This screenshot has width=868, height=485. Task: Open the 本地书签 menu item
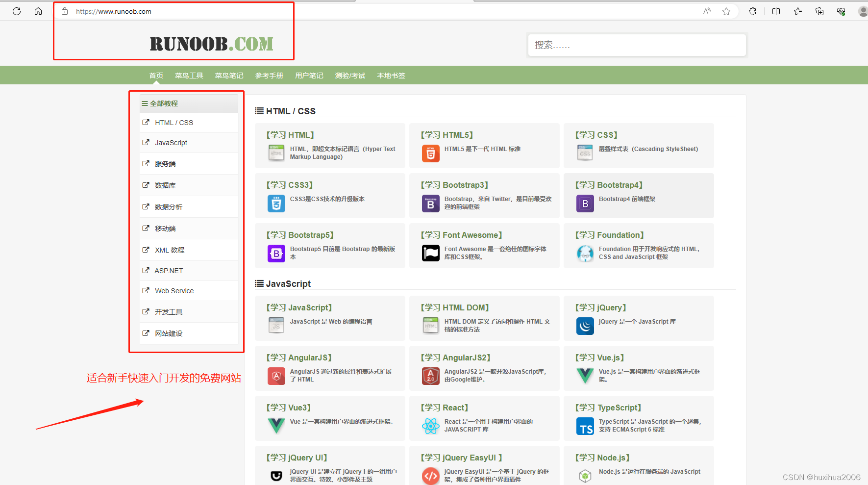tap(391, 76)
